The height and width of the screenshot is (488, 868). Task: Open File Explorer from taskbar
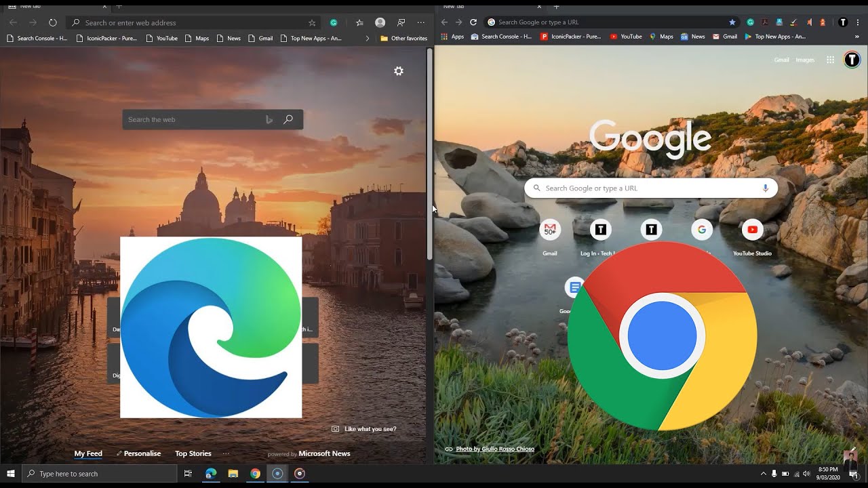click(x=233, y=474)
